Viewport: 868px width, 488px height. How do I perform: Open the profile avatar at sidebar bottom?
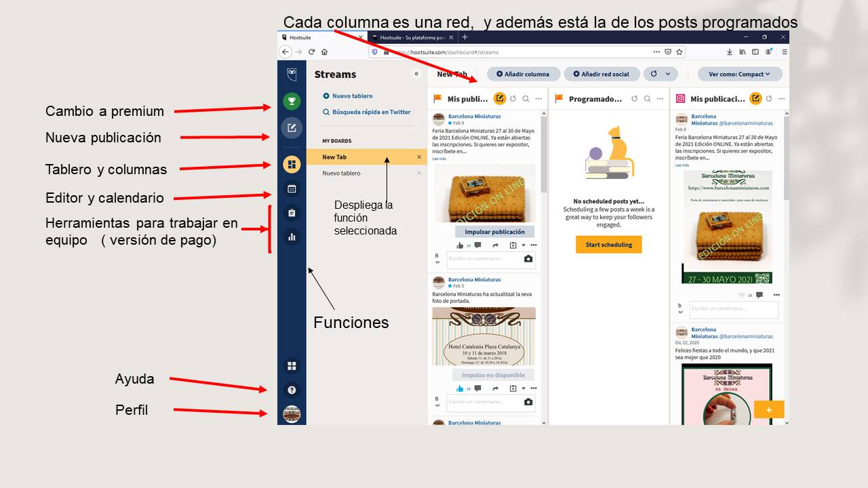[x=292, y=415]
